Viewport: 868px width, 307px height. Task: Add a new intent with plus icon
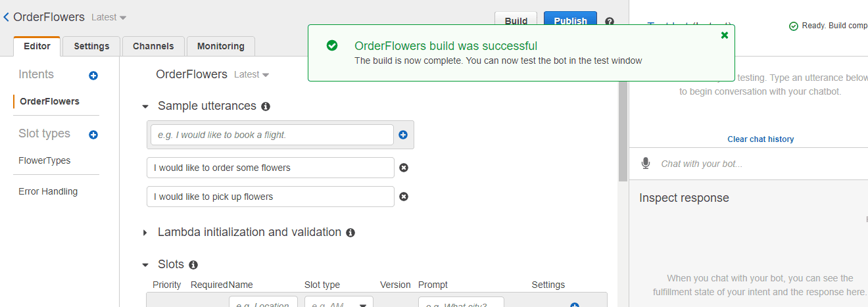click(93, 76)
